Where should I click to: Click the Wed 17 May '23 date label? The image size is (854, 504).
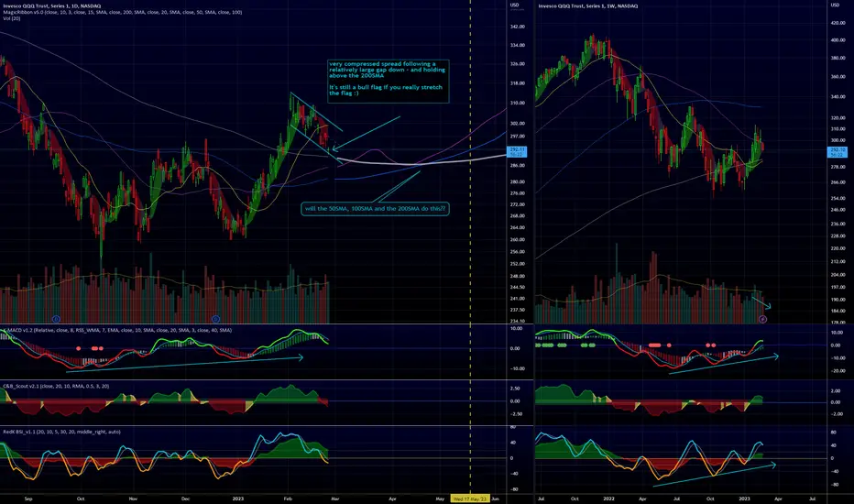point(470,499)
